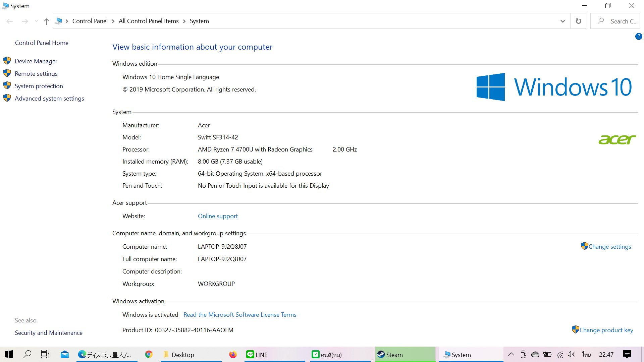644x362 pixels.
Task: Open the Mail app from taskbar
Action: pyautogui.click(x=65, y=354)
